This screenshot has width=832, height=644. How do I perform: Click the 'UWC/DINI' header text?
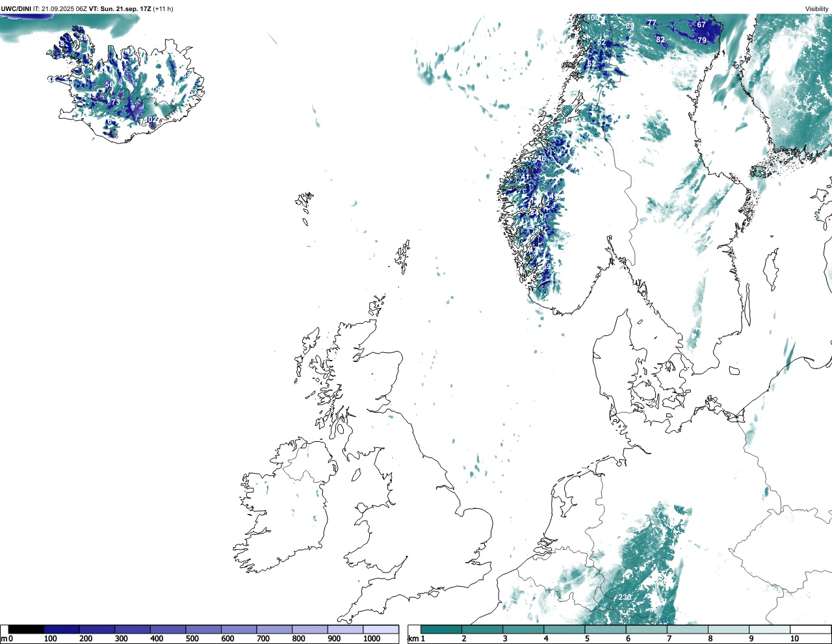[x=16, y=9]
